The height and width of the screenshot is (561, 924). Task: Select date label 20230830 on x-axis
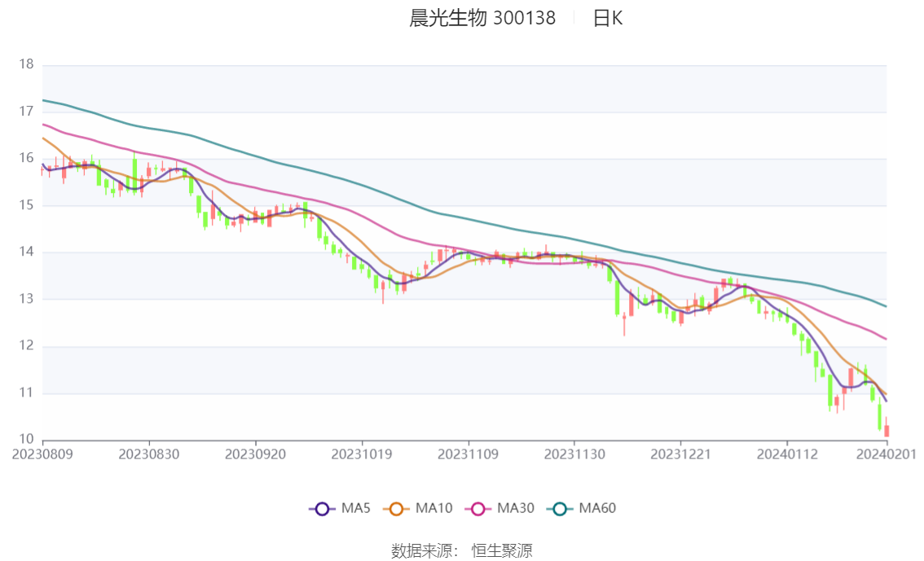(x=148, y=454)
